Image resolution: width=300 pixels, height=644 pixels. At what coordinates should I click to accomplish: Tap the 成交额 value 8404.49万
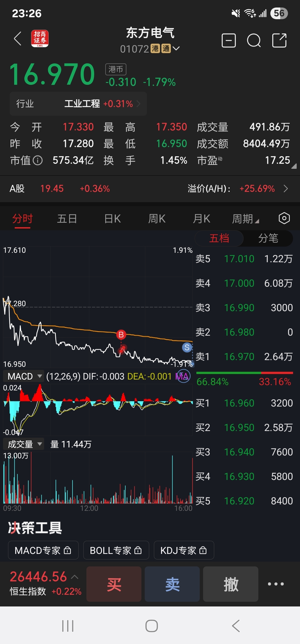click(266, 143)
